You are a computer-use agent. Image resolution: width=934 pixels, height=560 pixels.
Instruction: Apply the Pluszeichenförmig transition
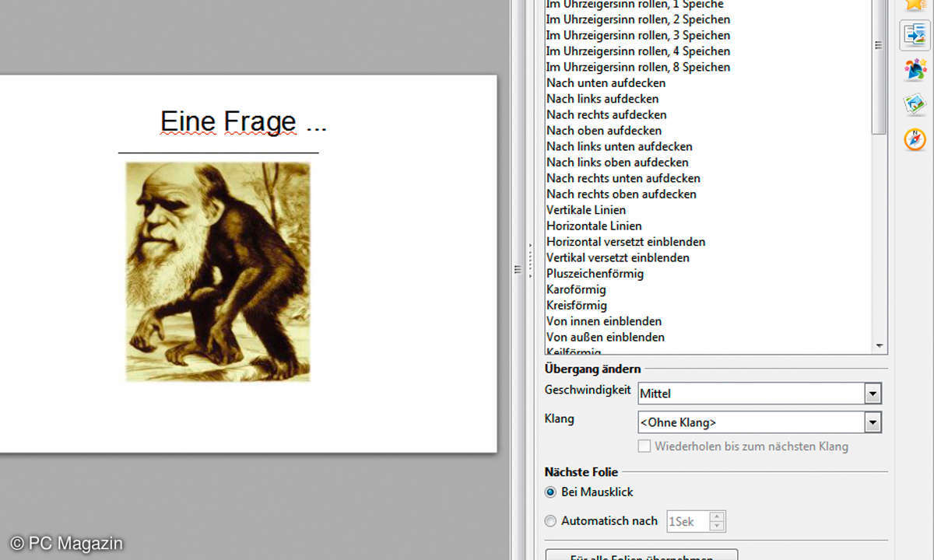[595, 274]
